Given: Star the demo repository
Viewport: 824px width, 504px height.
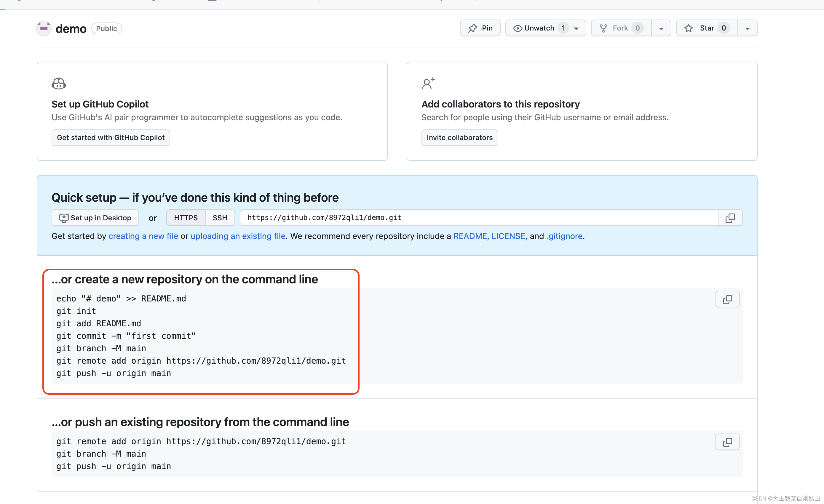Looking at the screenshot, I should [707, 28].
